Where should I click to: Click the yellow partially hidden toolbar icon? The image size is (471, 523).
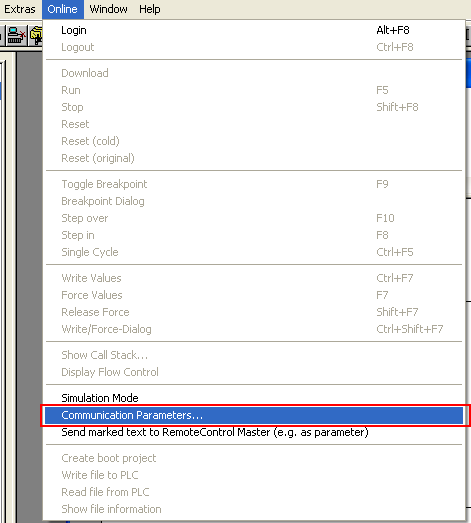[36, 35]
